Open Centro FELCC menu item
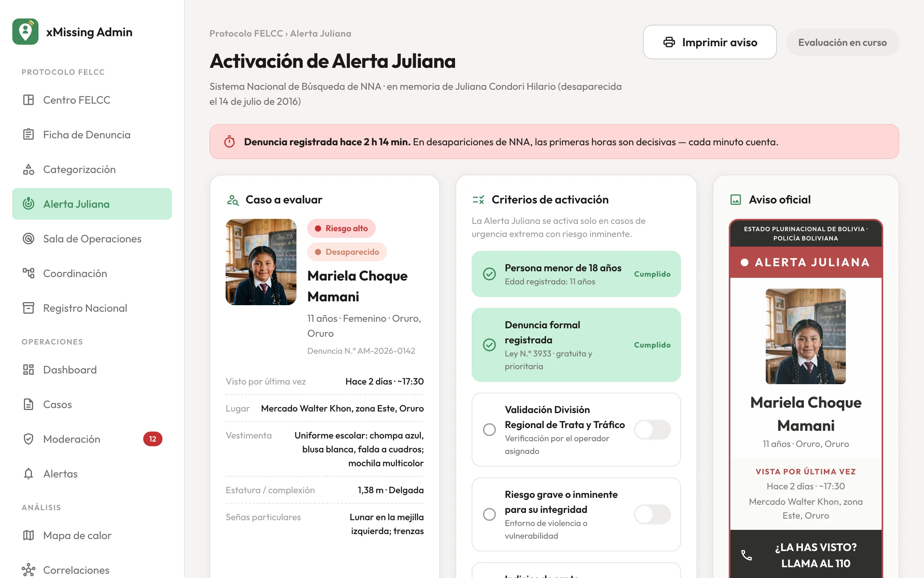This screenshot has width=924, height=578. point(92,100)
